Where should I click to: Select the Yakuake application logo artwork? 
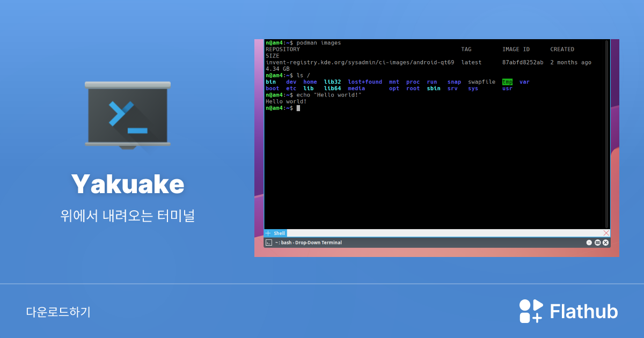point(127,114)
